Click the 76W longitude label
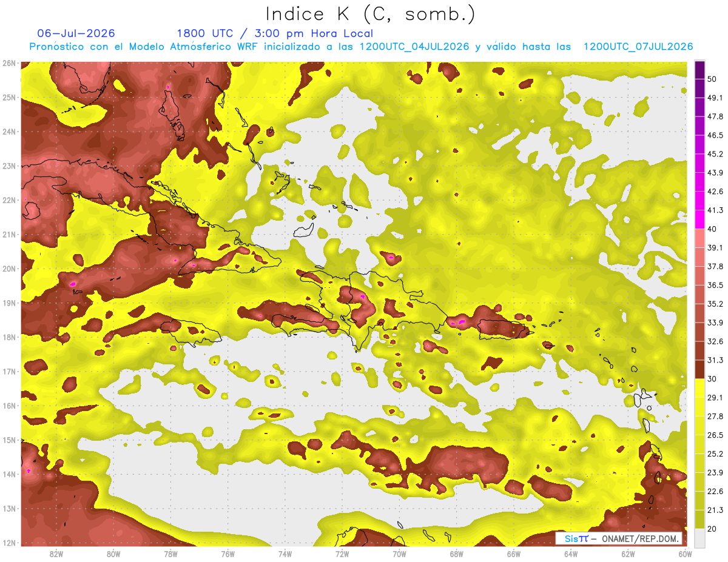This screenshot has height=562, width=728. (x=228, y=554)
